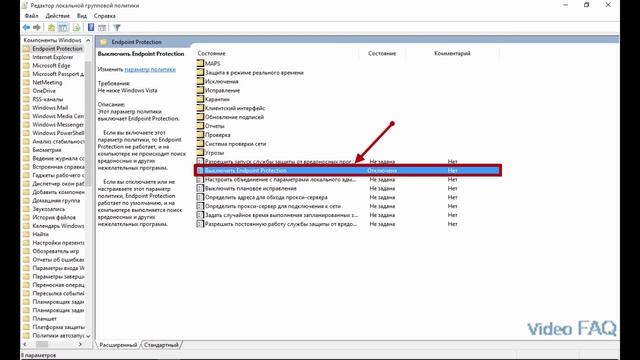640x360 pixels.
Task: Click tree scrollbar down arrow
Action: pyautogui.click(x=88, y=336)
